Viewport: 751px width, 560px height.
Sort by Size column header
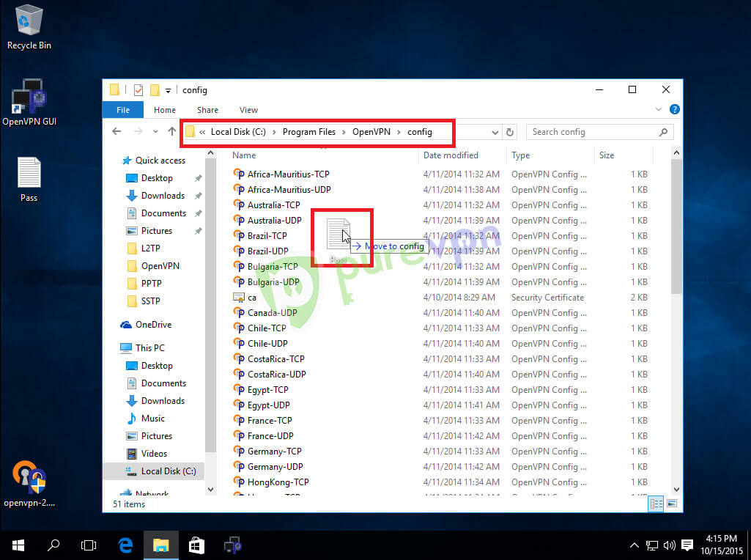coord(607,155)
